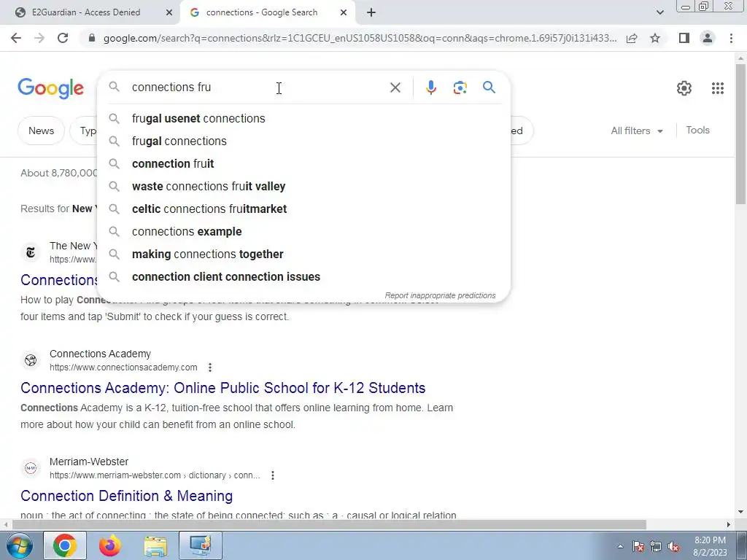Click the connectionsacademy.com URL text
Screen dimensions: 747x560
pyautogui.click(x=123, y=367)
